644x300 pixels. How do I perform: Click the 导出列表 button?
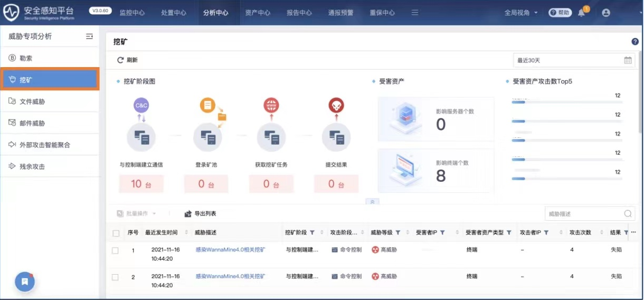(200, 214)
